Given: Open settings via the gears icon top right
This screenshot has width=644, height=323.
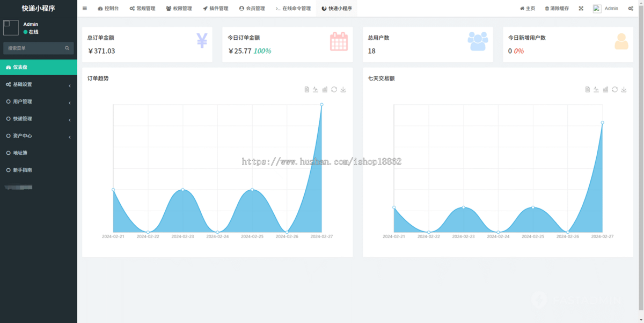Looking at the screenshot, I should pos(630,8).
